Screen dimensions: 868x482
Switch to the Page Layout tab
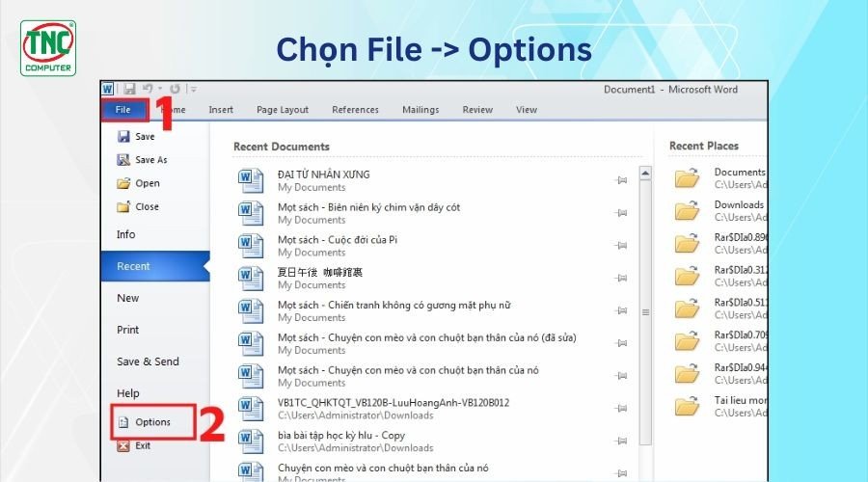[x=283, y=110]
